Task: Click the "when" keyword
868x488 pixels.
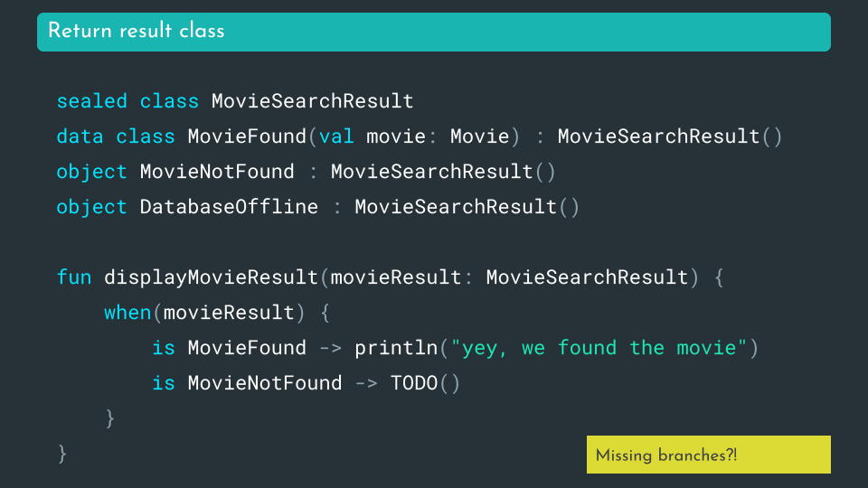Action: click(x=127, y=313)
